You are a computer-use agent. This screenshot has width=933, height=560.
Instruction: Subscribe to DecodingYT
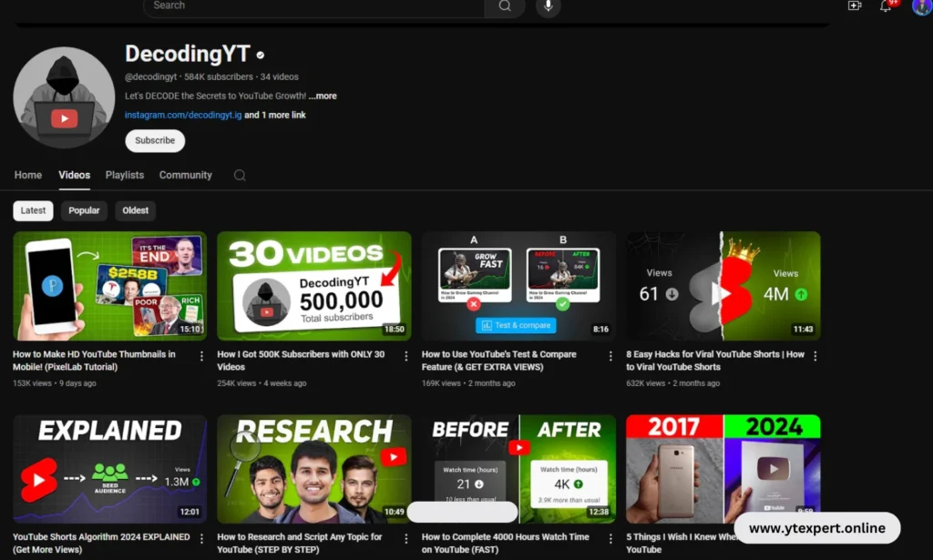(x=154, y=140)
